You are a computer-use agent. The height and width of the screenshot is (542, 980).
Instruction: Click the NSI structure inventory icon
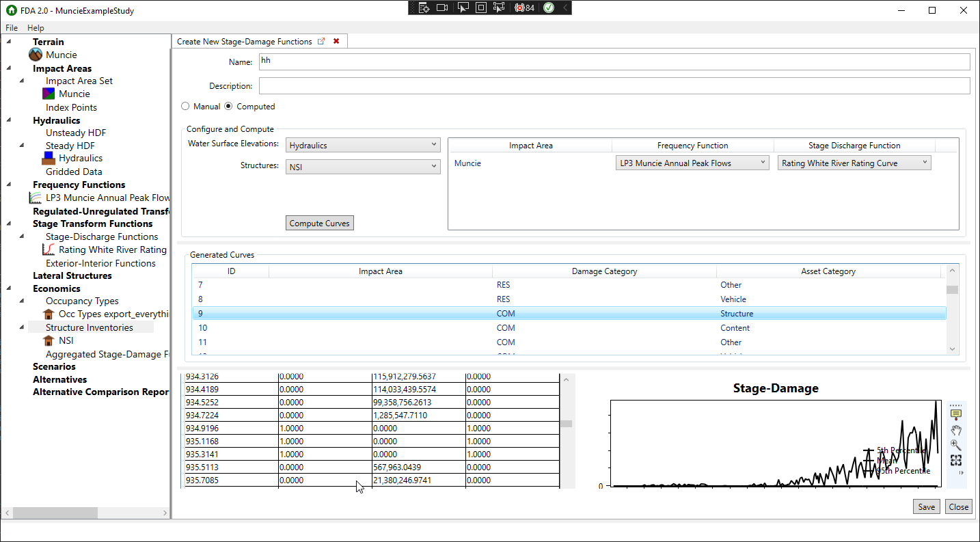[x=49, y=340]
